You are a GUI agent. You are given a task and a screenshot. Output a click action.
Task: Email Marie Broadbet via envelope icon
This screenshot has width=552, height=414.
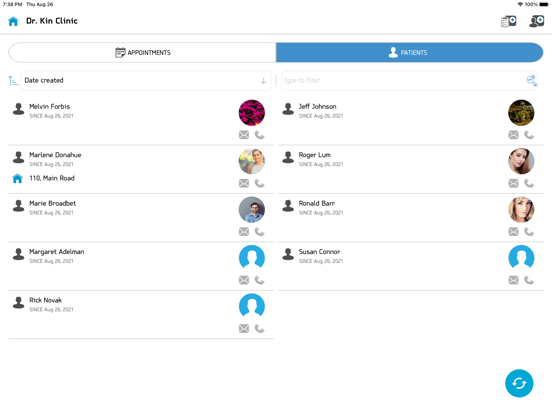click(244, 232)
